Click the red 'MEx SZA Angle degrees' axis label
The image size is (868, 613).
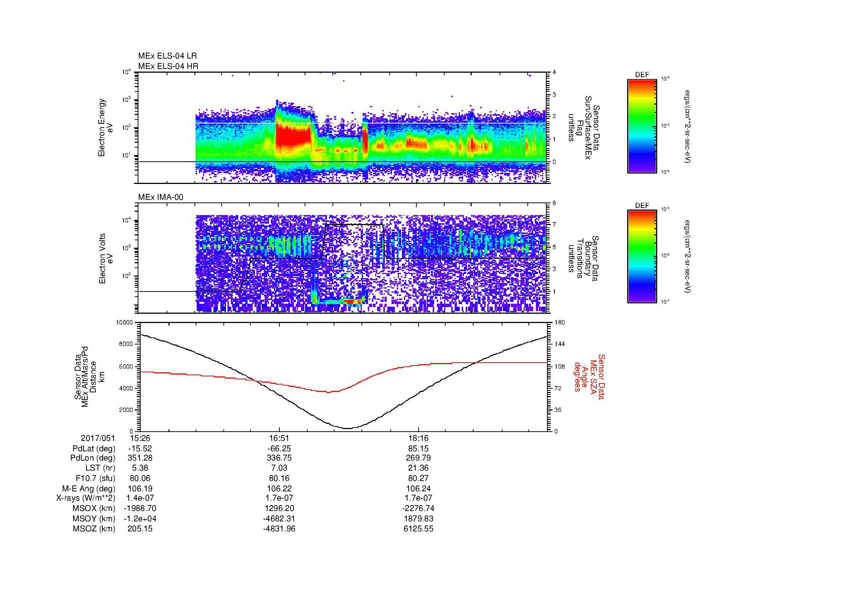tap(589, 377)
